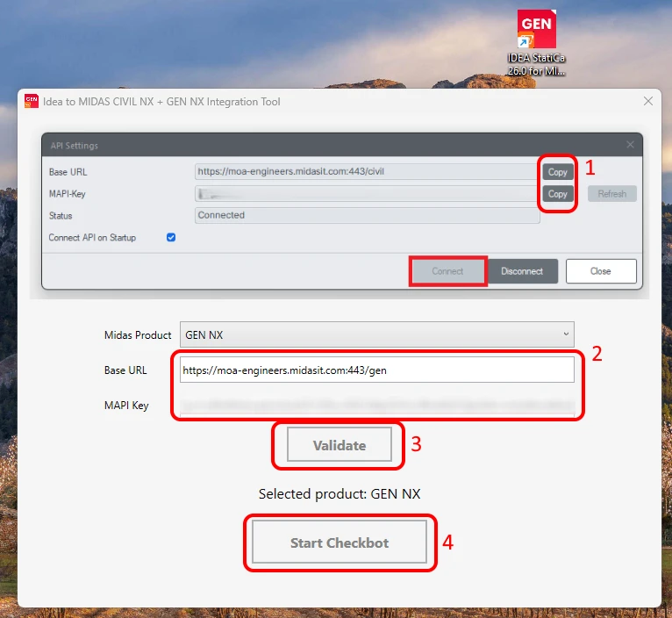Start Checkbot
The width and height of the screenshot is (672, 618).
340,543
